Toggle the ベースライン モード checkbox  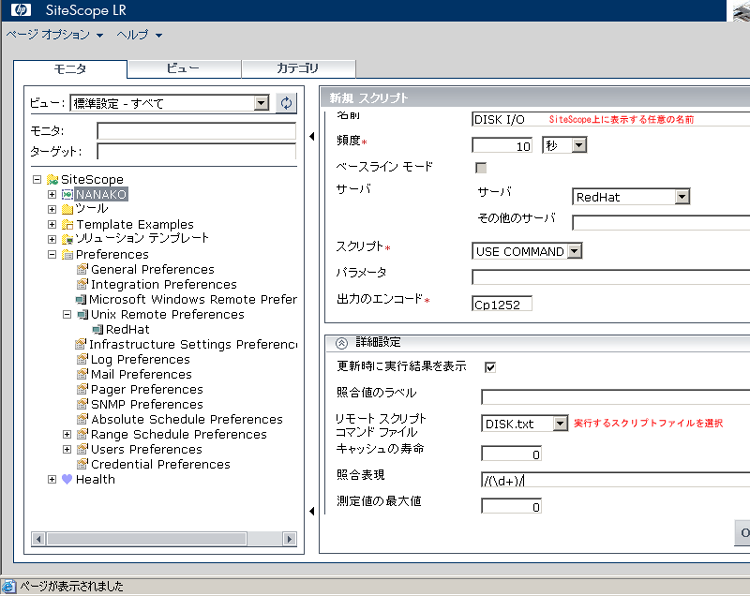(x=481, y=167)
